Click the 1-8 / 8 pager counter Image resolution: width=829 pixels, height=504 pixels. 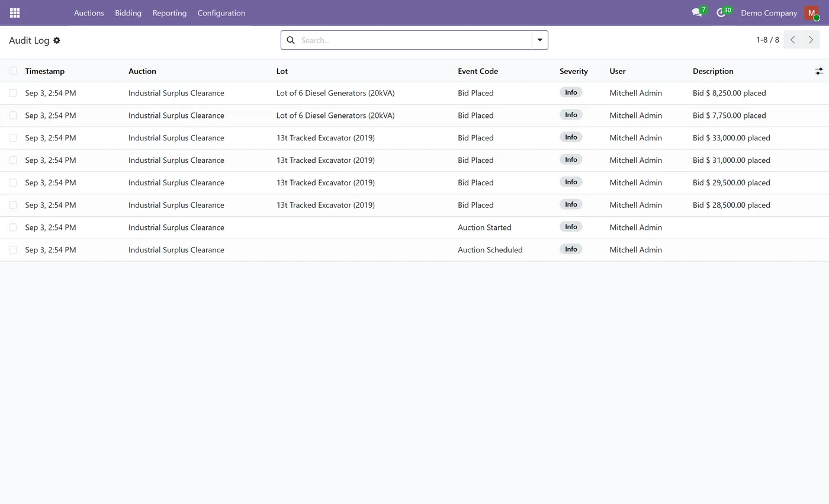click(767, 40)
